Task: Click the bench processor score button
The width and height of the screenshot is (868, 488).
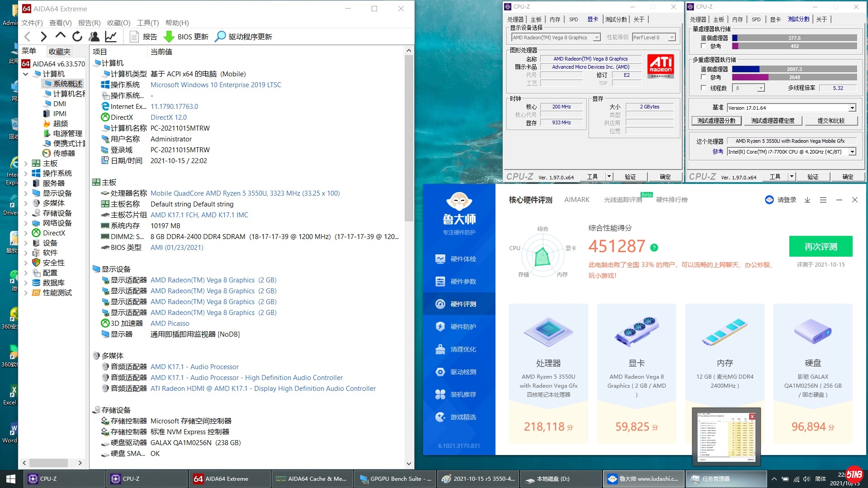Action: 716,121
